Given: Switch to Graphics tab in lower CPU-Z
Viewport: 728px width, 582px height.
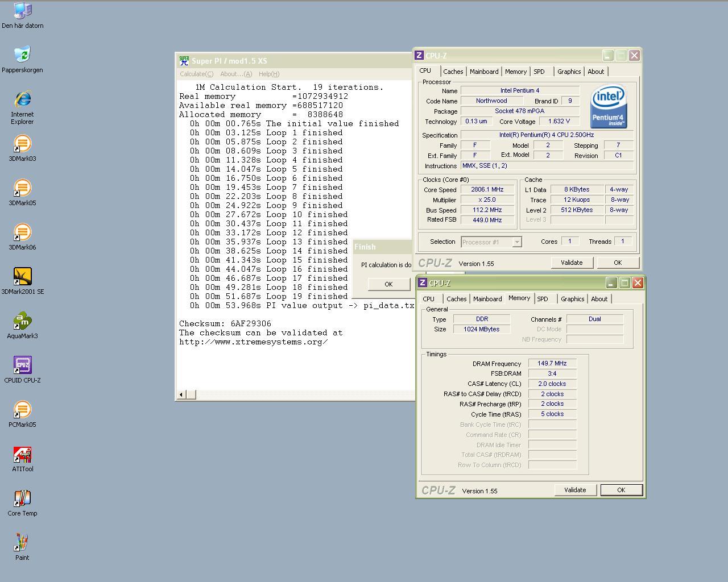Looking at the screenshot, I should click(572, 299).
